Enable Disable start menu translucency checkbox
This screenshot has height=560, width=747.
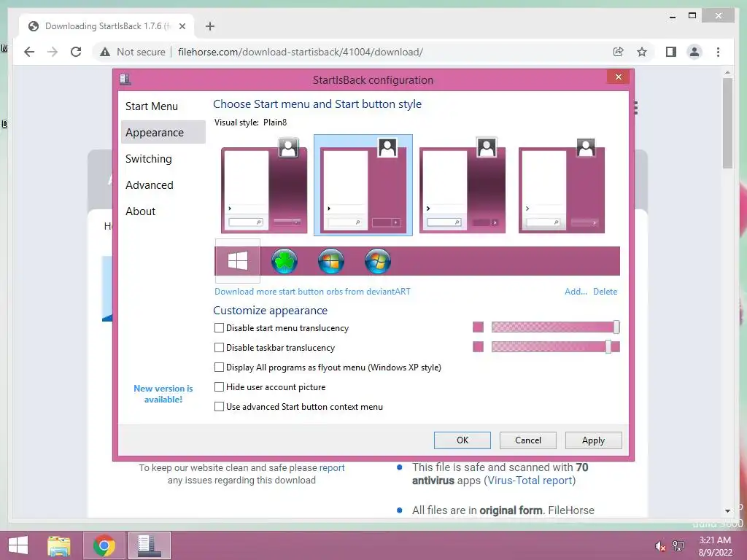pyautogui.click(x=219, y=327)
